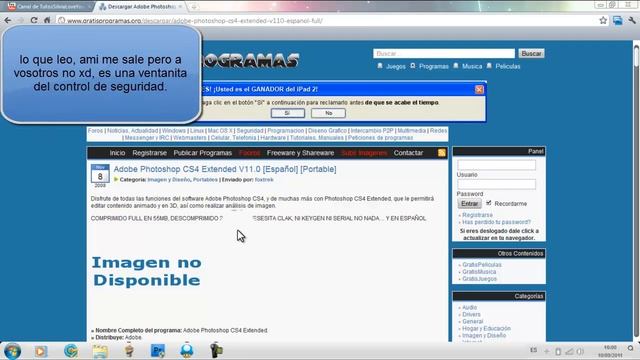Open the GratisPeliculas link
Viewport: 640px width, 360px height.
click(482, 264)
